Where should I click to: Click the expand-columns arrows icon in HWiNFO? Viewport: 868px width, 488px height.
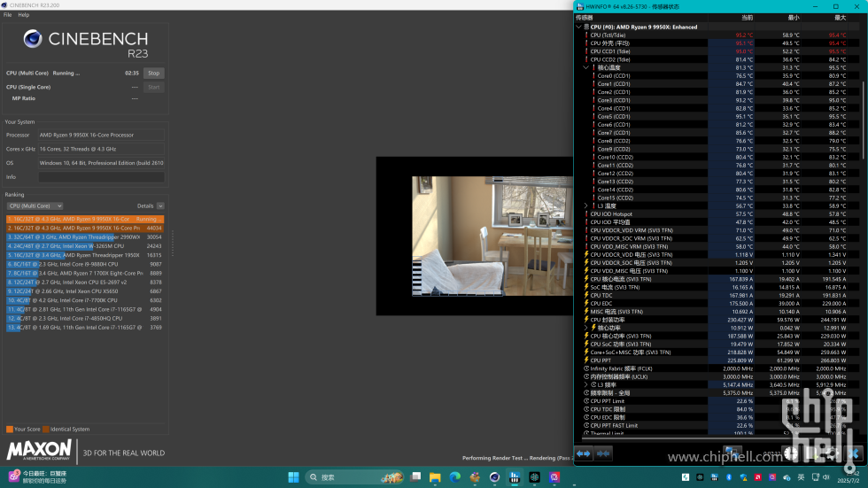click(584, 453)
